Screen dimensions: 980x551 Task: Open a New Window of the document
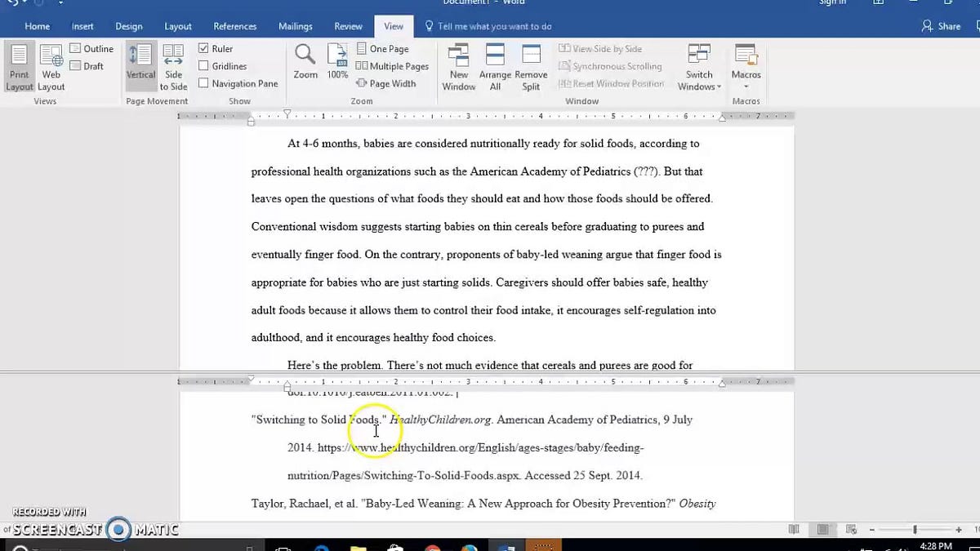point(458,65)
